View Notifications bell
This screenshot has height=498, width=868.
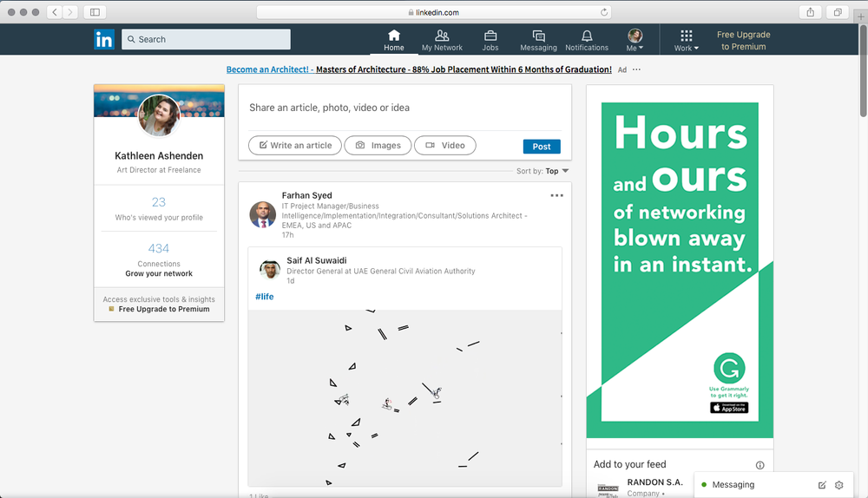[x=587, y=41]
